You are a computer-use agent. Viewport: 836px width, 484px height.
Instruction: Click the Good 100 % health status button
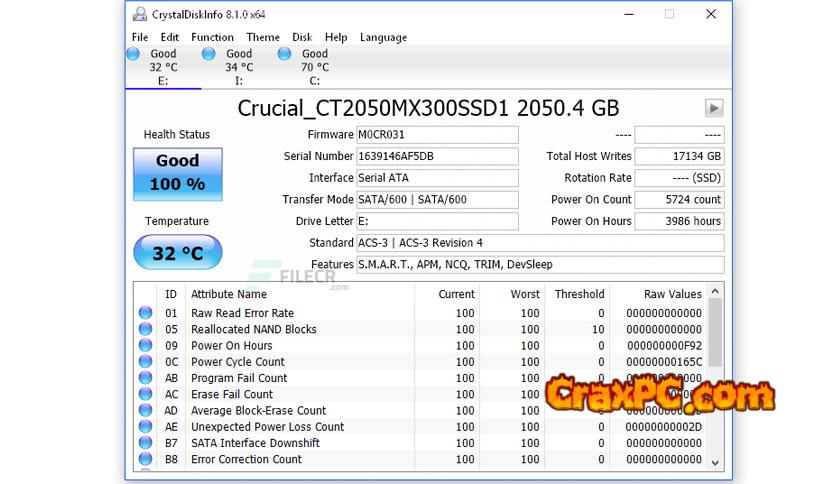pyautogui.click(x=178, y=173)
